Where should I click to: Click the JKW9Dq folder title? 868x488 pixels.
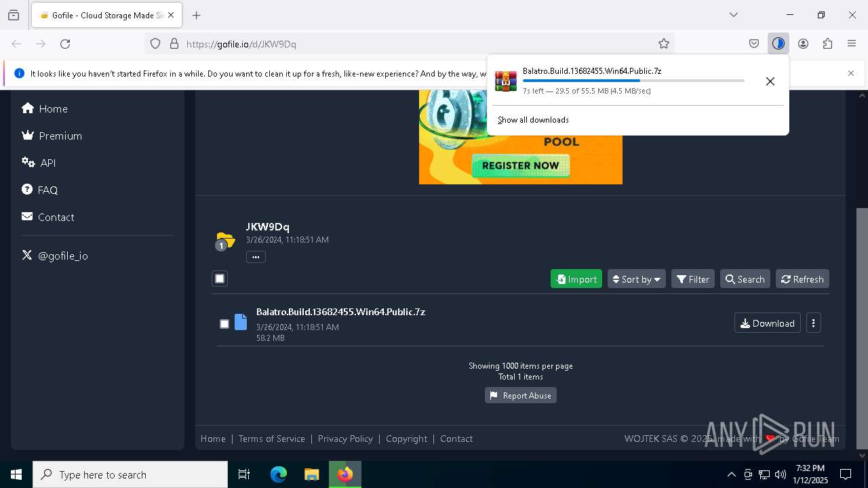click(x=267, y=226)
